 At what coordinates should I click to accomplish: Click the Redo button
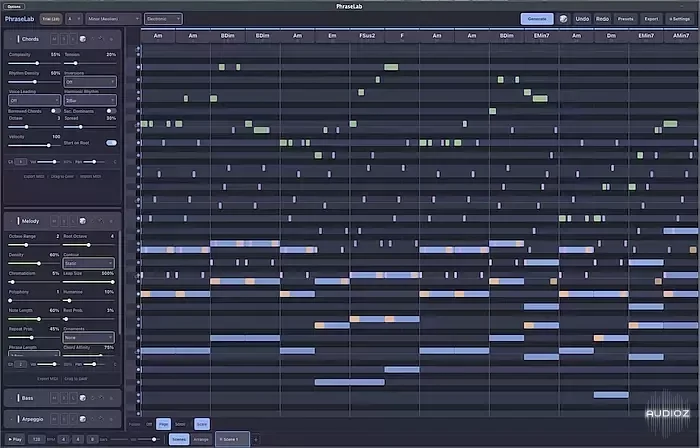(x=602, y=19)
